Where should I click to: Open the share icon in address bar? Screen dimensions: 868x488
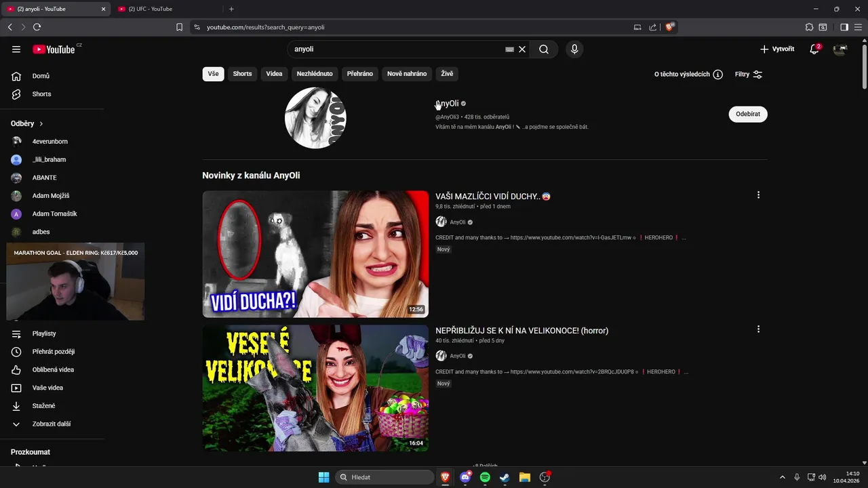pos(652,27)
